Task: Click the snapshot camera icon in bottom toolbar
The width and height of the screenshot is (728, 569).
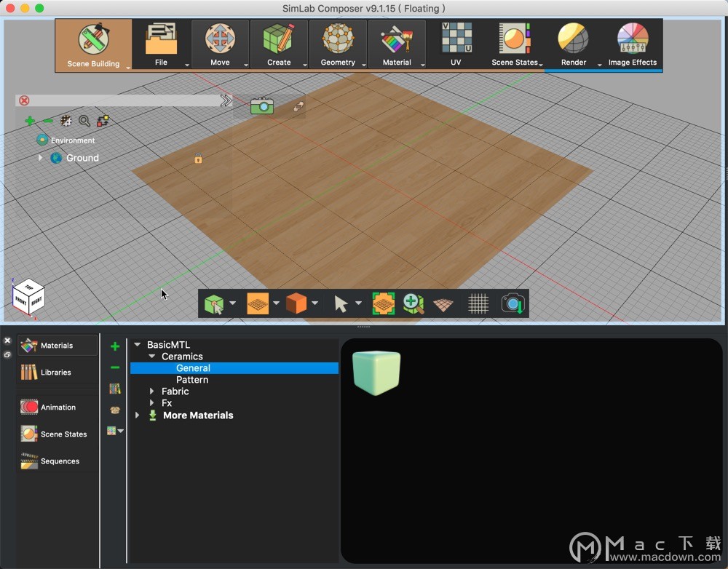Action: [x=513, y=304]
